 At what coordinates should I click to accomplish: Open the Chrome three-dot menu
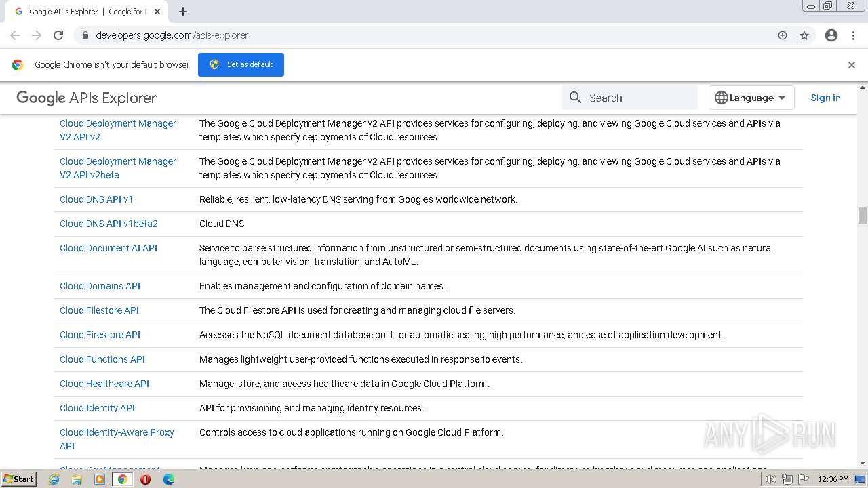[x=853, y=35]
